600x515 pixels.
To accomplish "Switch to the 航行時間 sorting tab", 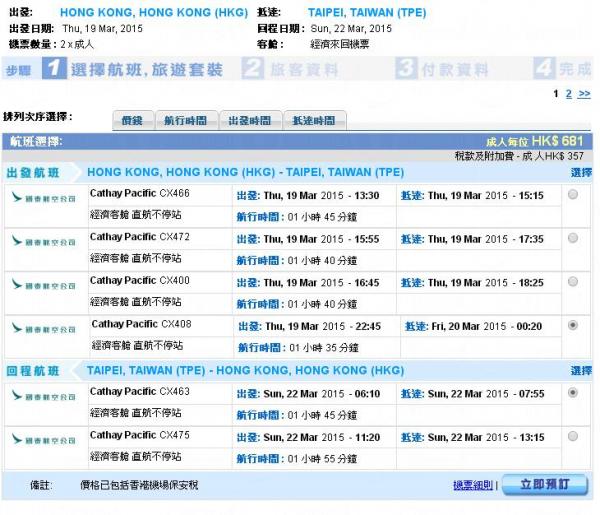I will point(185,121).
